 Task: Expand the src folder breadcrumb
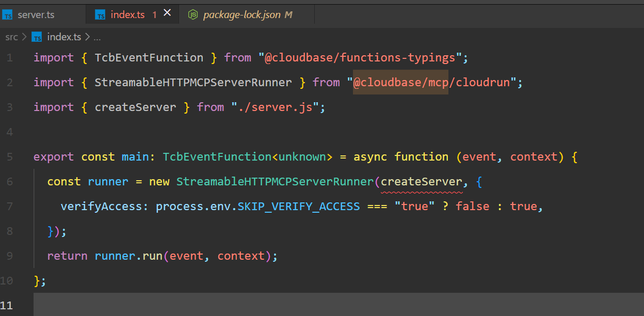11,37
